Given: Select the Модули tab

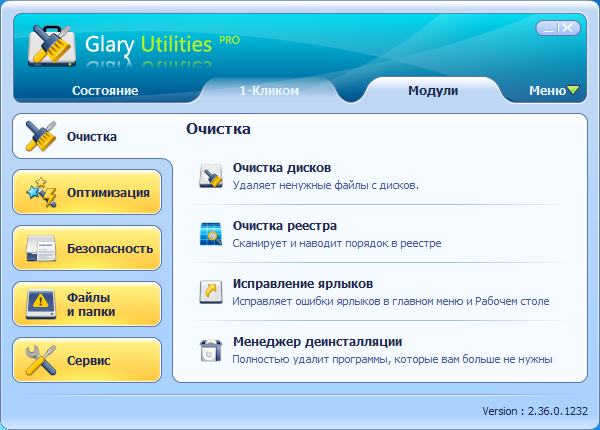Looking at the screenshot, I should (433, 91).
